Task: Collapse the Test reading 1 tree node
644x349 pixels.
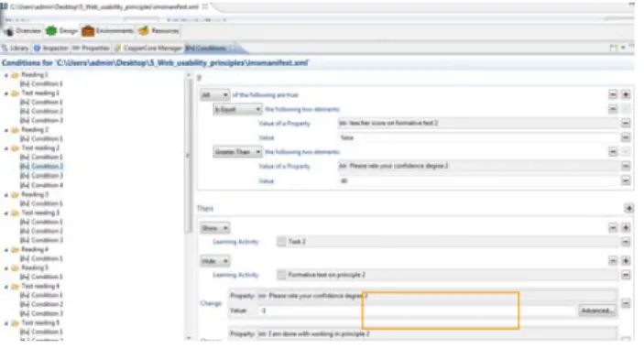Action: point(6,93)
